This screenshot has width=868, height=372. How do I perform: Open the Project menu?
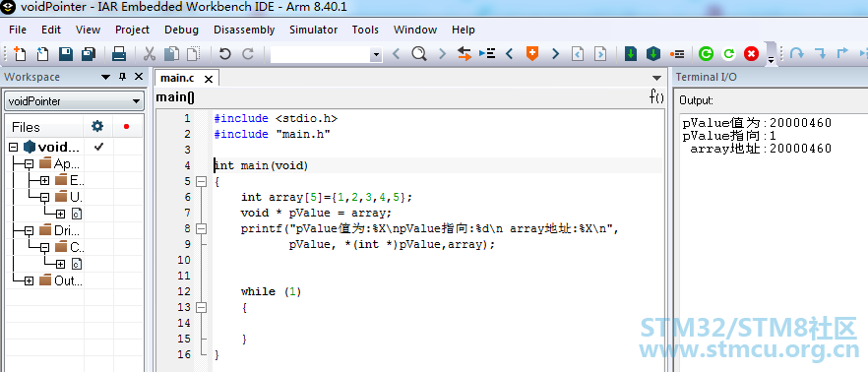pos(132,30)
